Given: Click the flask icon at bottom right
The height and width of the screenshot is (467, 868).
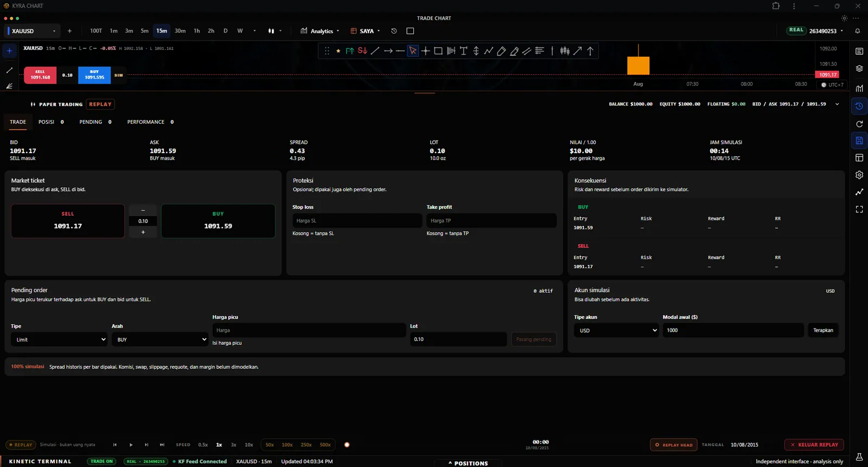Looking at the screenshot, I should tap(859, 457).
